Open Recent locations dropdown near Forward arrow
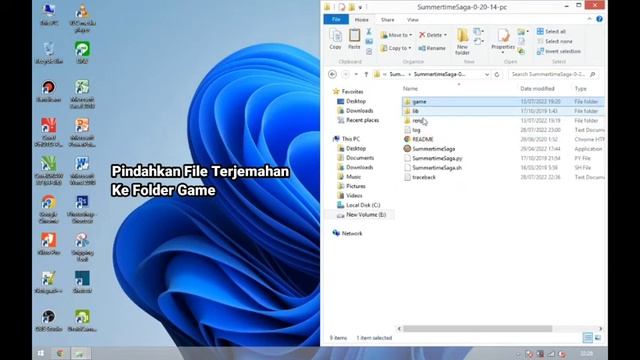640x360 pixels. pos(356,74)
